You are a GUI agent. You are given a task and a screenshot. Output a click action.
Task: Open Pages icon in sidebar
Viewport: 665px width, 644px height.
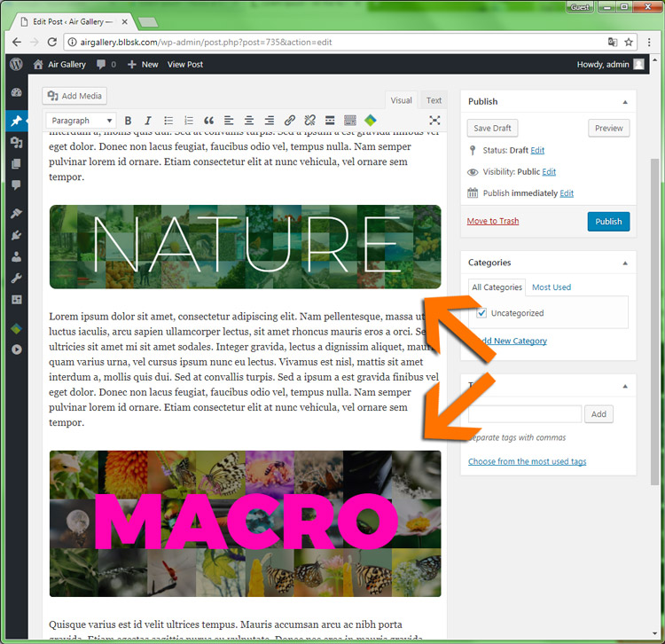[x=17, y=164]
